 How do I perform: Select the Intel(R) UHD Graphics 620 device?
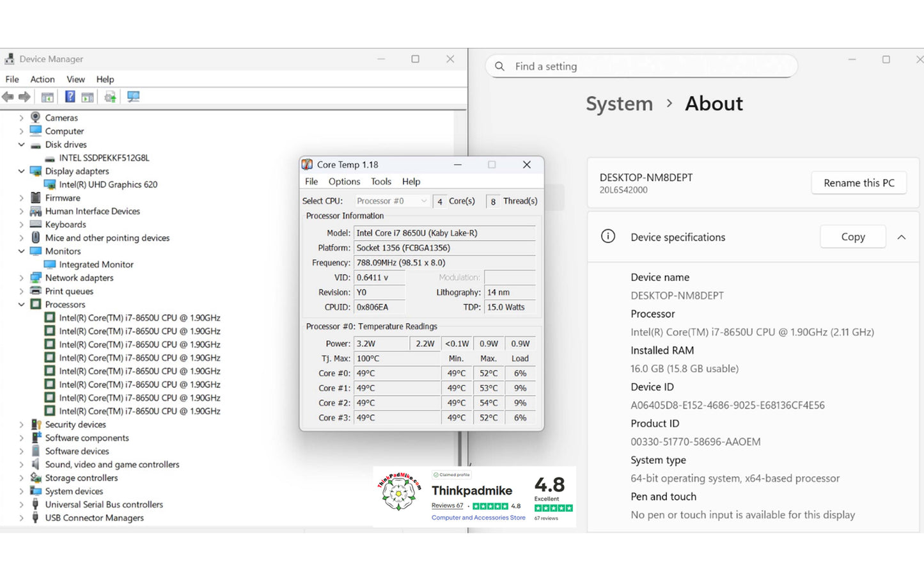(108, 184)
